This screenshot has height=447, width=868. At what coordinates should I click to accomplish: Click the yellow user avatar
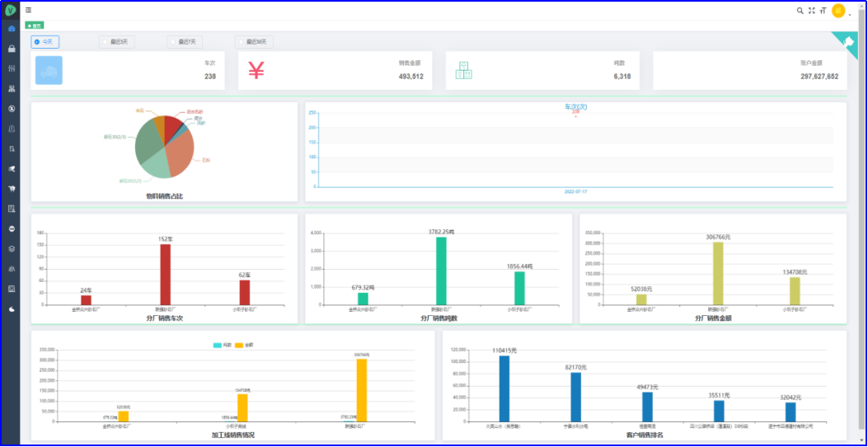pyautogui.click(x=838, y=11)
